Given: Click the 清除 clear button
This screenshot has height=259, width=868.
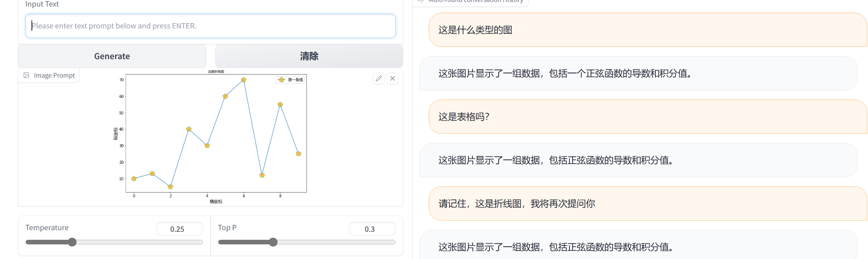Looking at the screenshot, I should tap(309, 56).
